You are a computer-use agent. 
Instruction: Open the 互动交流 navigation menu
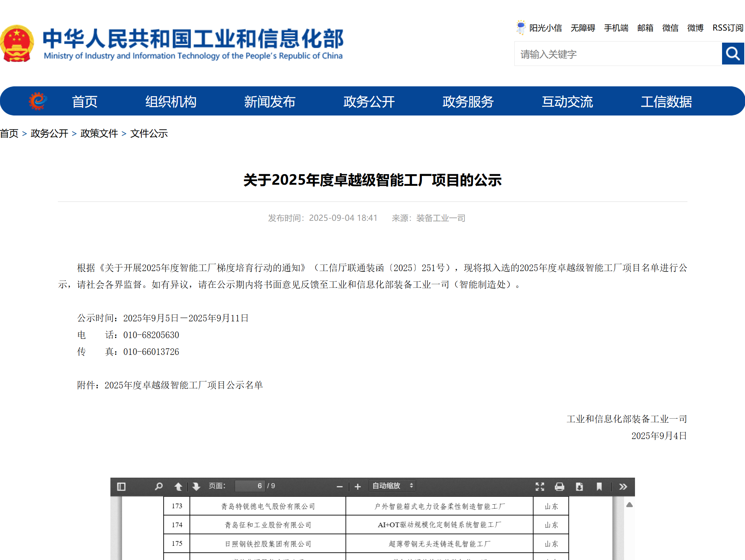(x=567, y=102)
